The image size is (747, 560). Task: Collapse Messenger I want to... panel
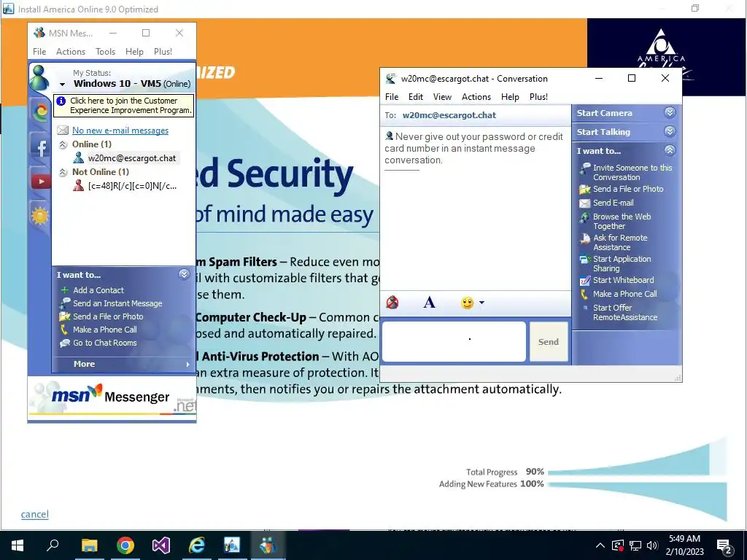184,274
